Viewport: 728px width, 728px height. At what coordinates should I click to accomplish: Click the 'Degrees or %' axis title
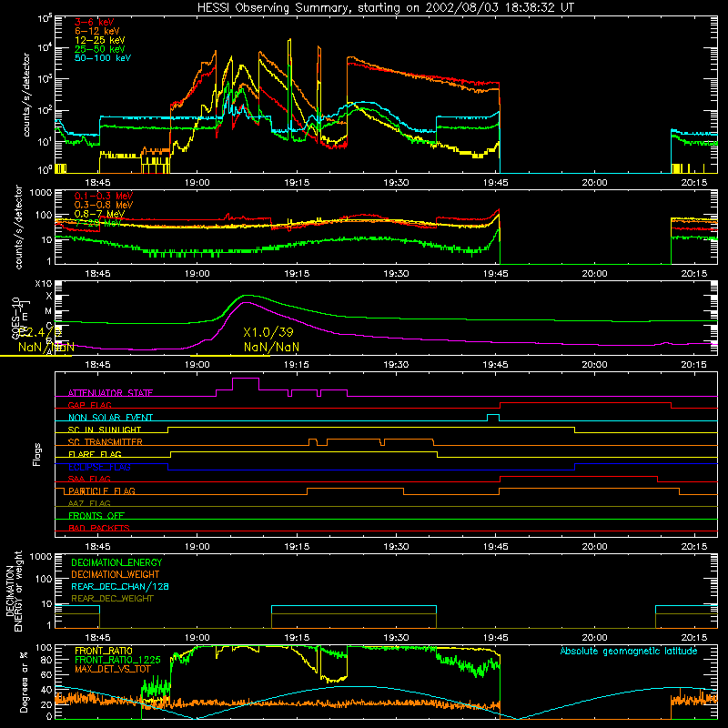tap(25, 682)
